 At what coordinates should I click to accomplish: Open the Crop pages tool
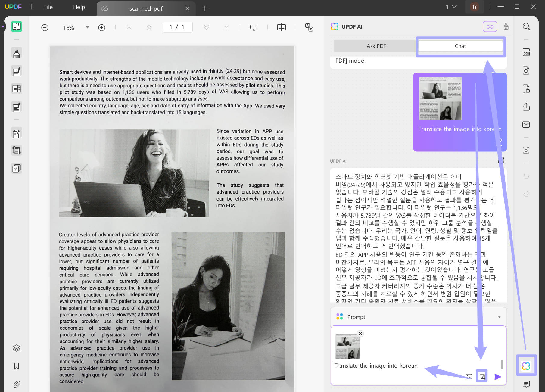pos(16,150)
